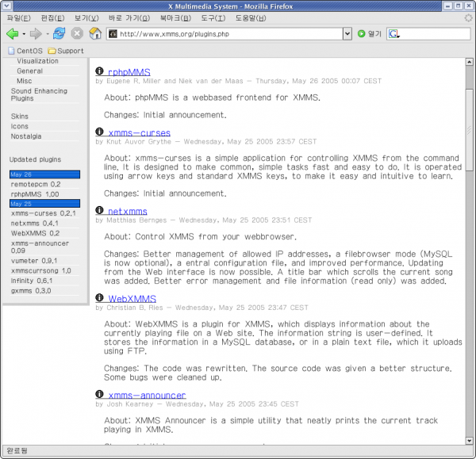
Task: Open the 바로 가기(G) menu
Action: tap(129, 18)
